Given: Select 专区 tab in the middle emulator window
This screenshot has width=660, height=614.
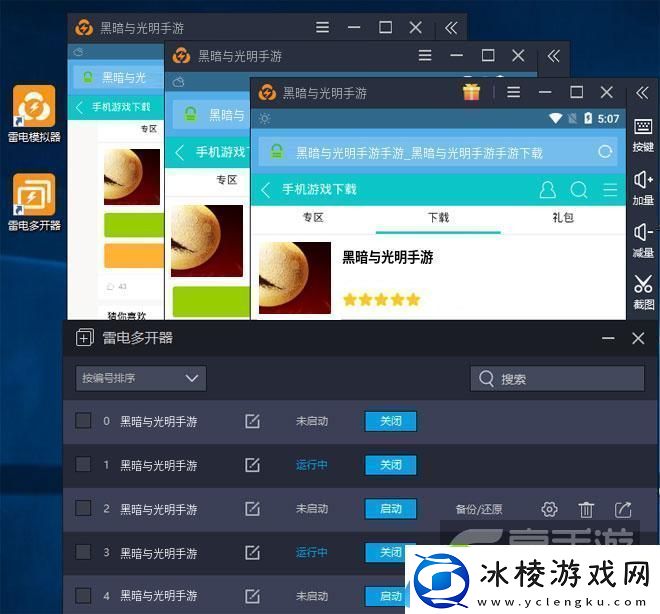Looking at the screenshot, I should click(226, 180).
